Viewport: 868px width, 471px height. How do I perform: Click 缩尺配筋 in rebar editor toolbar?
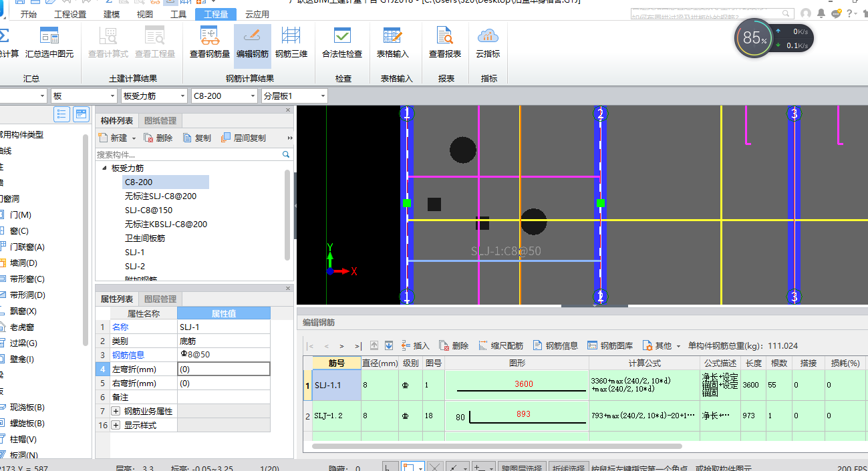click(x=501, y=345)
